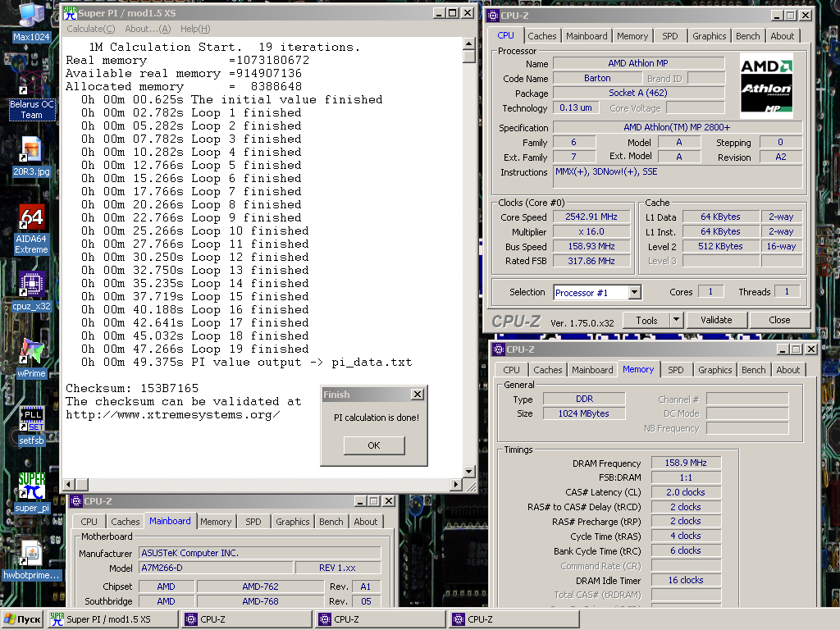Click the Mainboard CPU-Z window title icon
The width and height of the screenshot is (840, 630).
tap(76, 501)
